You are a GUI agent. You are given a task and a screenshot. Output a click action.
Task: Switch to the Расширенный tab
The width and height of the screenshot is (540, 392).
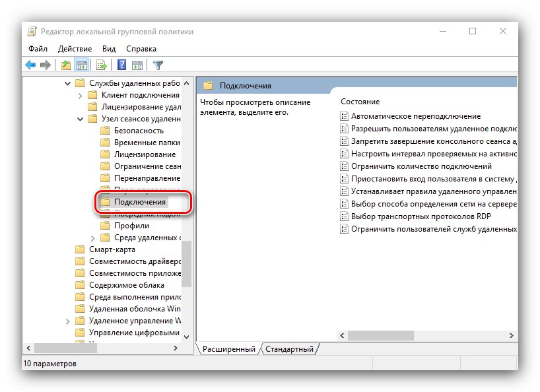tap(228, 348)
